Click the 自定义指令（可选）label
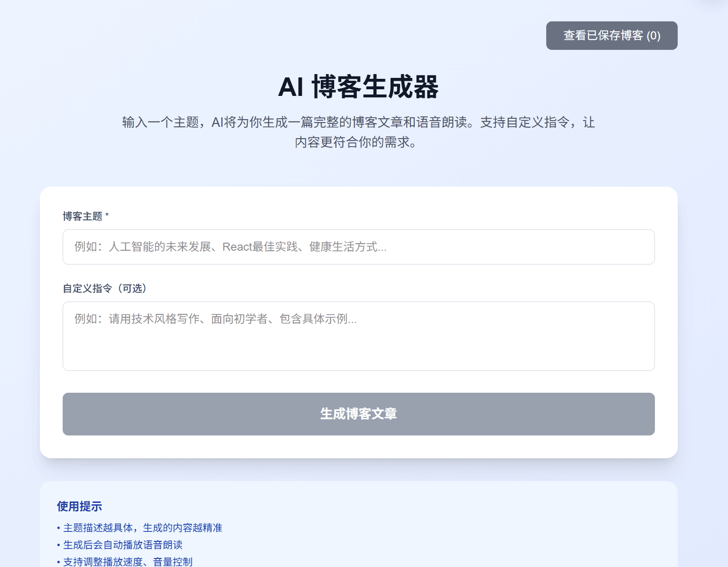The image size is (728, 567). [x=104, y=288]
